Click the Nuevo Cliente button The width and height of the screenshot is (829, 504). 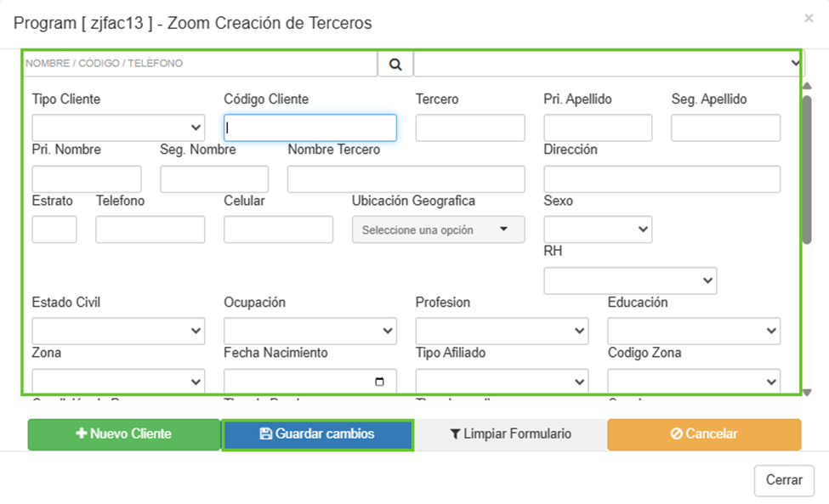[124, 433]
